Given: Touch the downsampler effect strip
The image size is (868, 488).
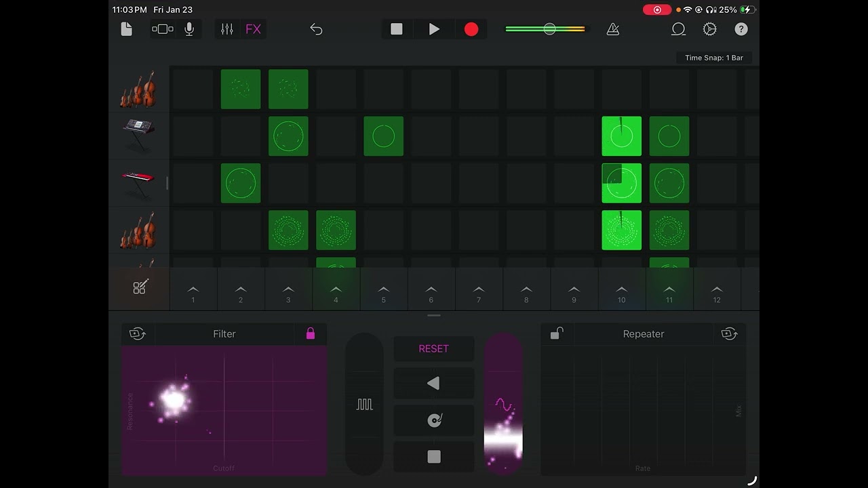Looking at the screenshot, I should click(x=503, y=404).
